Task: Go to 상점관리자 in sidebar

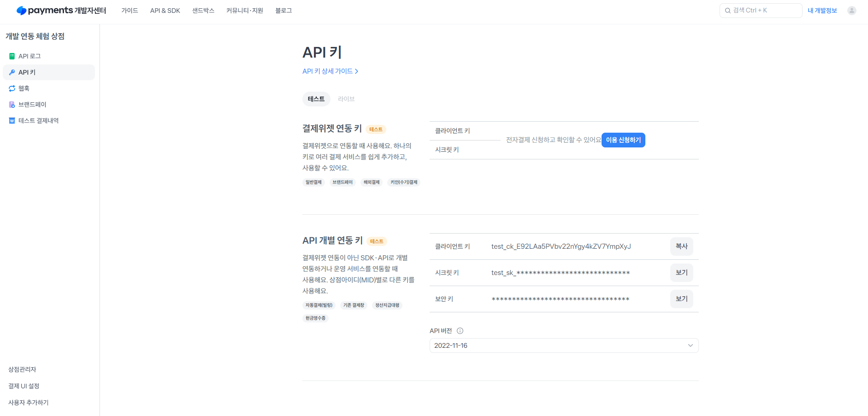Action: (22, 369)
